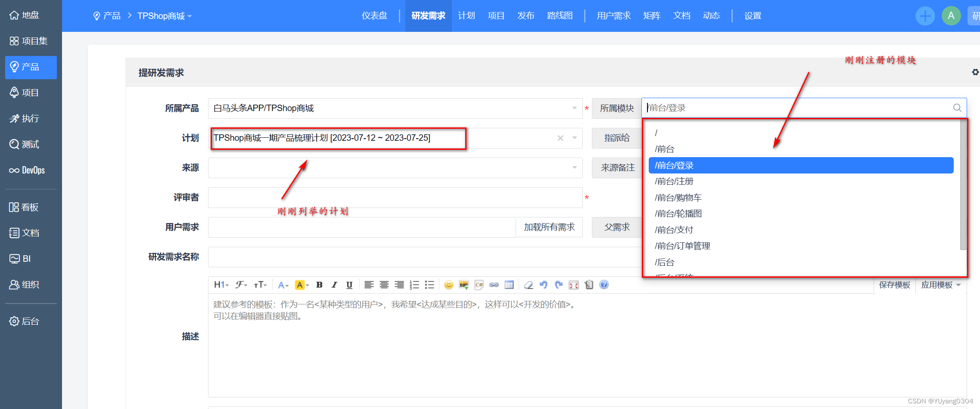Open DevOps in sidebar
This screenshot has width=980, height=409.
click(31, 170)
